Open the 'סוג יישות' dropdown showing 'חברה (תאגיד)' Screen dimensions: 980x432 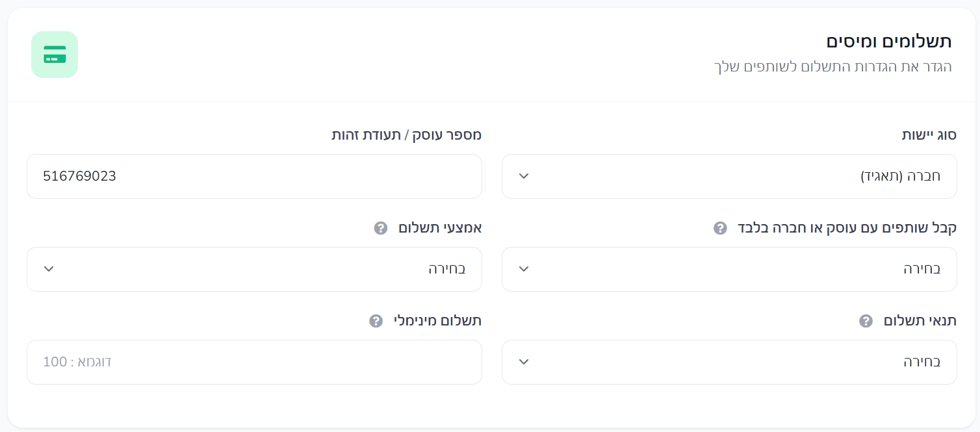tap(729, 176)
